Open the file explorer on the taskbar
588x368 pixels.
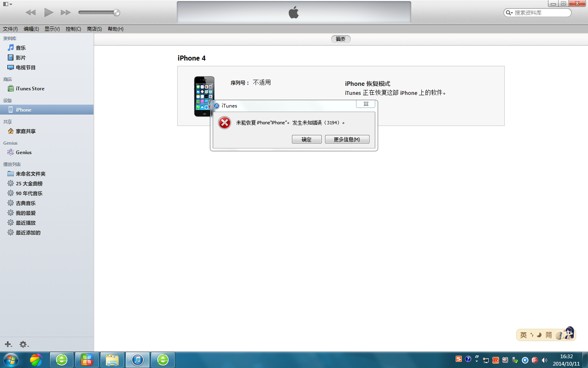click(x=112, y=360)
